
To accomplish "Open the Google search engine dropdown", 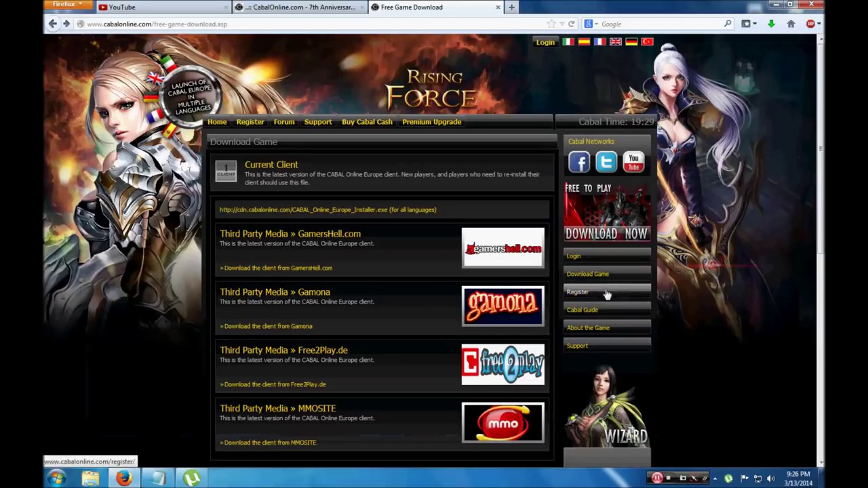I will click(x=591, y=24).
